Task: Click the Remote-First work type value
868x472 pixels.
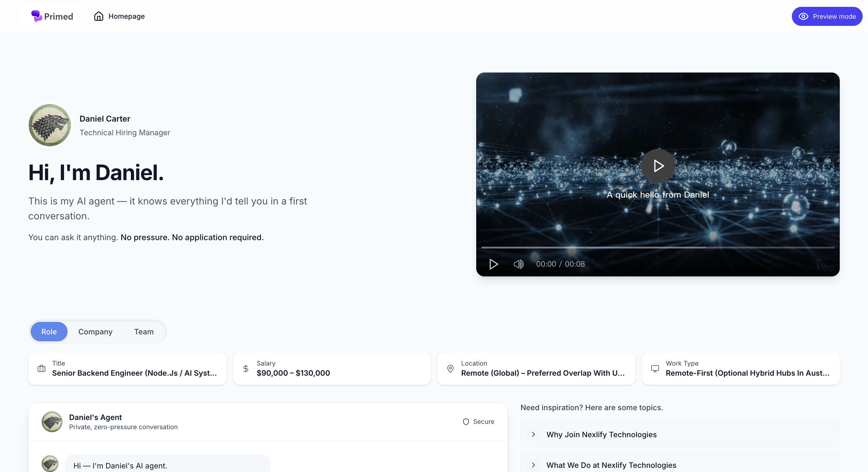Action: tap(747, 373)
